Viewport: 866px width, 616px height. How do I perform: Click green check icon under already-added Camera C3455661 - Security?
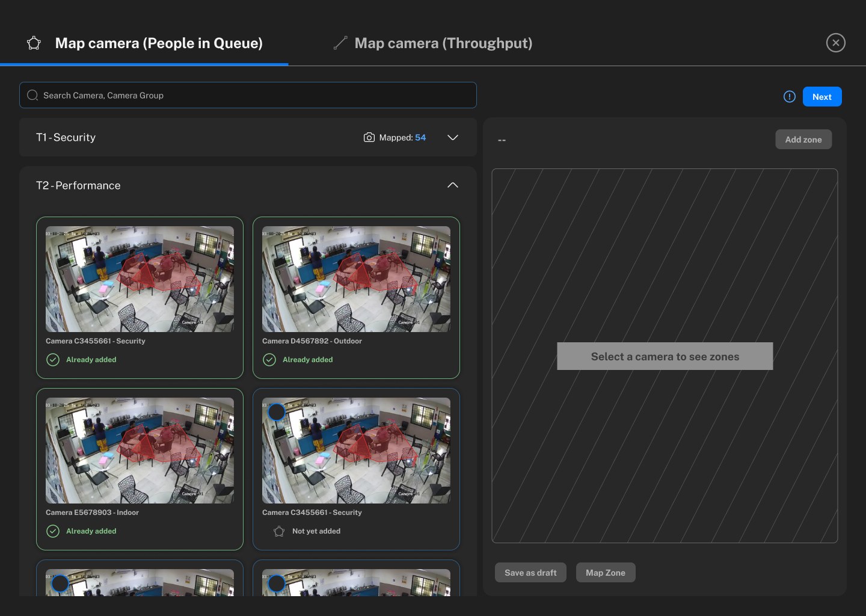pos(53,360)
